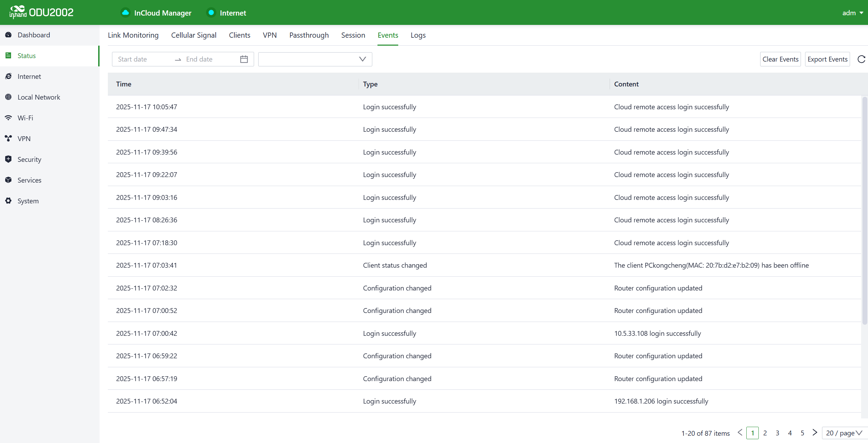Image resolution: width=868 pixels, height=443 pixels.
Task: Switch to the Logs tab
Action: click(418, 35)
